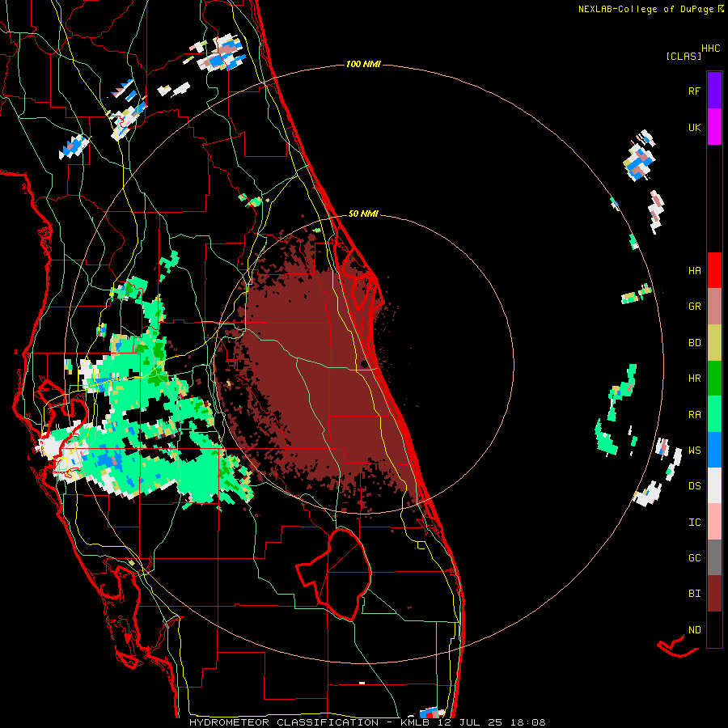Click the "BI" legend label
The height and width of the screenshot is (728, 728).
(x=694, y=594)
